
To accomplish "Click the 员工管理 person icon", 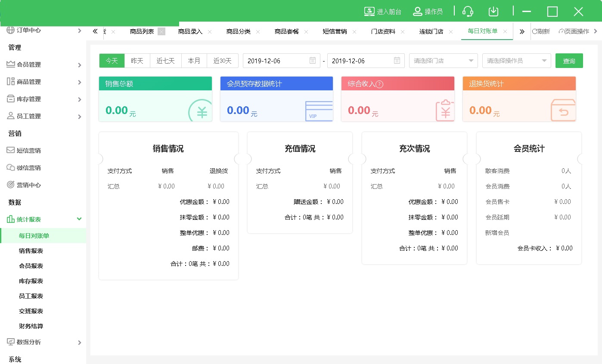I will point(11,116).
